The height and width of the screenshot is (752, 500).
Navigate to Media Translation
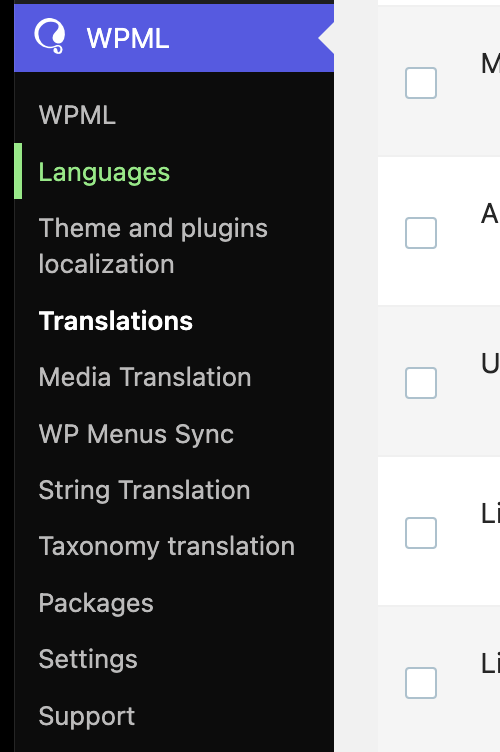145,377
